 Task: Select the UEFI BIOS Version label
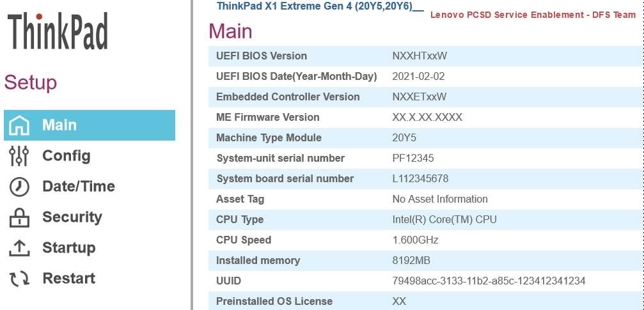[261, 56]
